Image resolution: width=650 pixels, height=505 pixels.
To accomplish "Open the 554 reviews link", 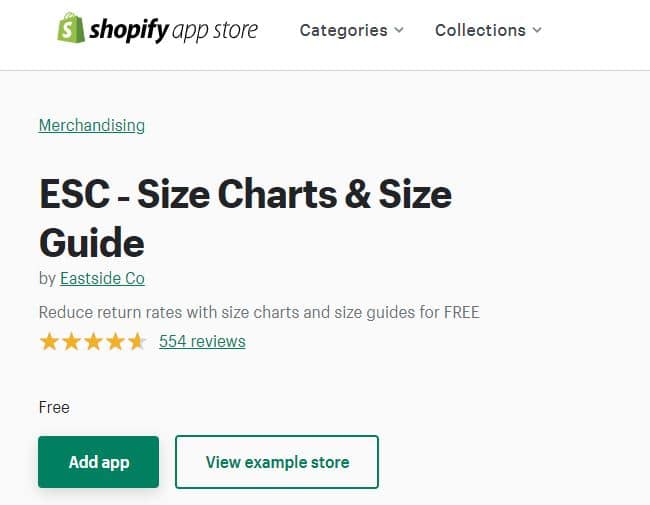I will coord(202,341).
